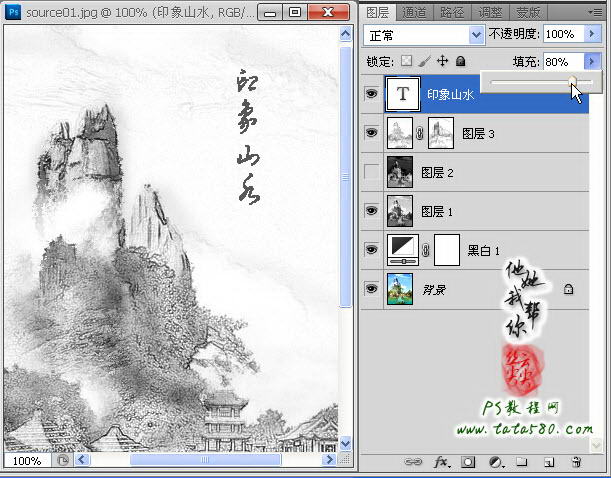Open the 不透明度 opacity slider arrow

(x=592, y=34)
